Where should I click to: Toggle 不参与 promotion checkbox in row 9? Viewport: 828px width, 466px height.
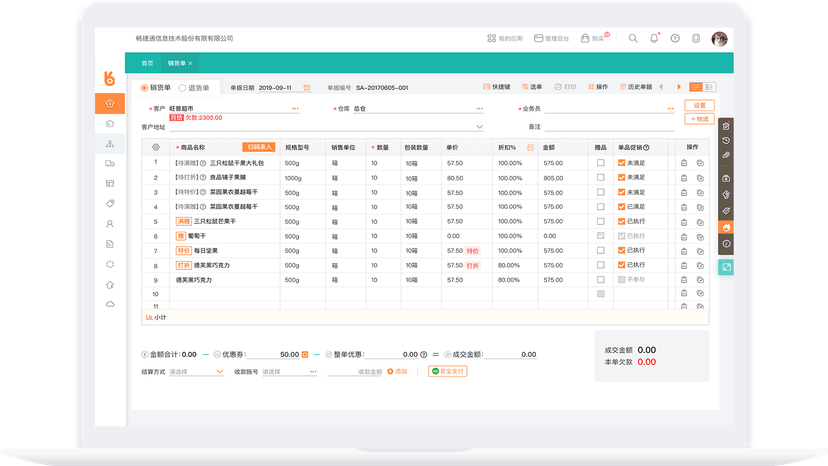pyautogui.click(x=622, y=279)
